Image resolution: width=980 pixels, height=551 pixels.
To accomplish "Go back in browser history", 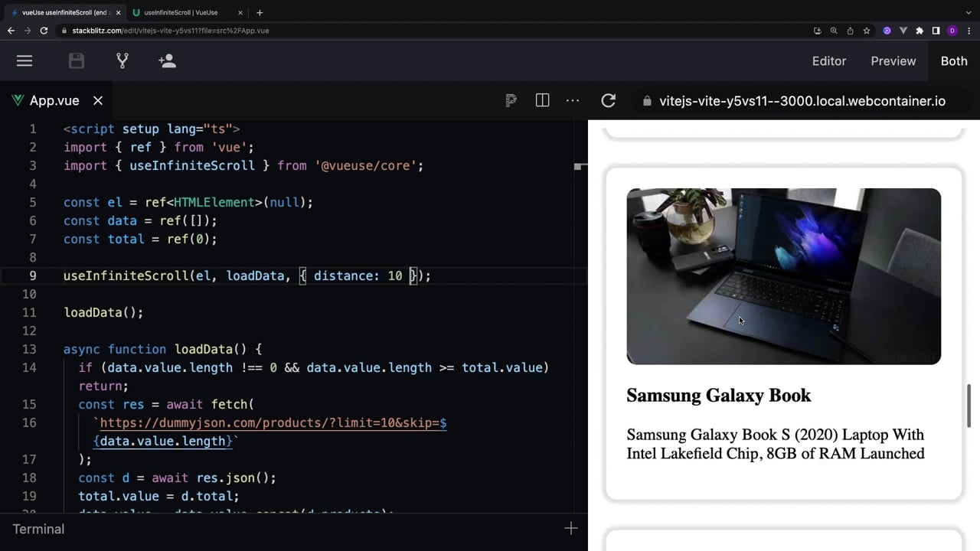I will point(11,31).
